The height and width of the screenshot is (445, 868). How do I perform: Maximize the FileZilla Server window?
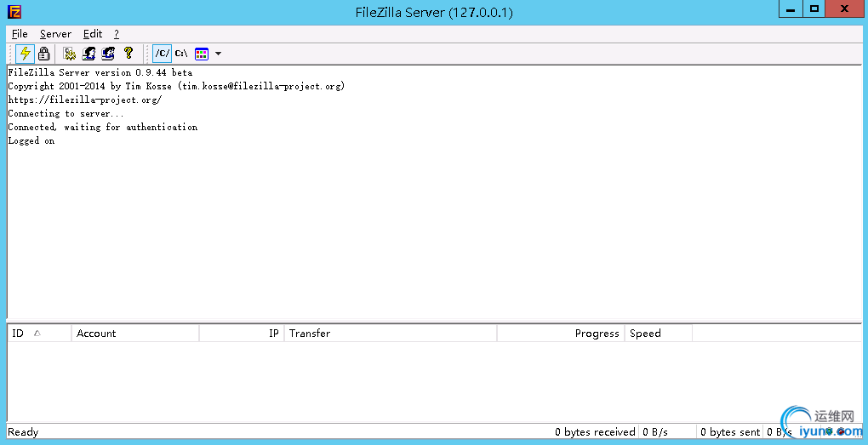(x=814, y=9)
